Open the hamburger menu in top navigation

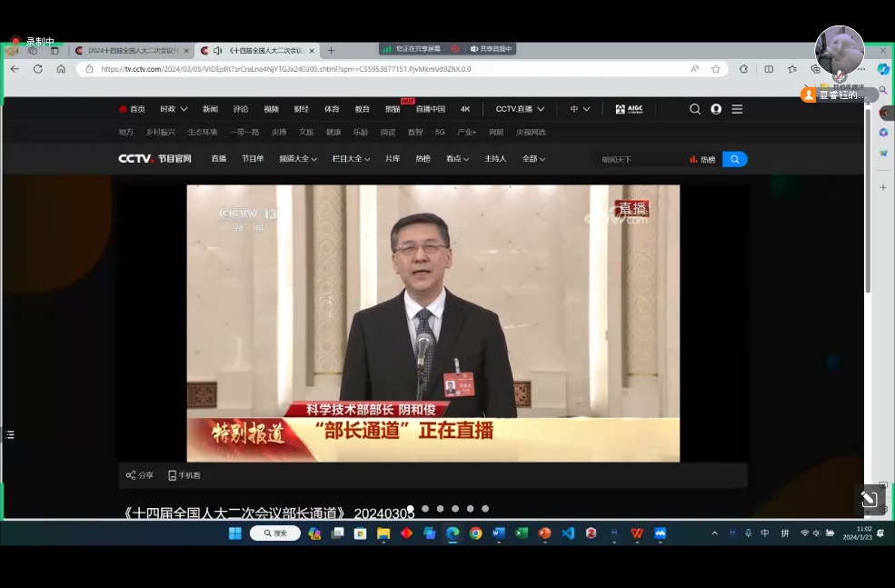click(x=737, y=109)
